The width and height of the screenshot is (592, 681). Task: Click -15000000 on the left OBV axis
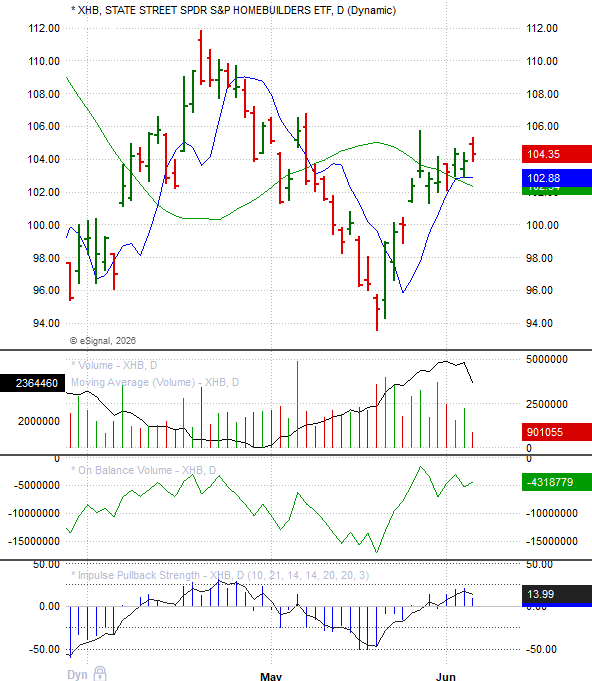[x=34, y=541]
